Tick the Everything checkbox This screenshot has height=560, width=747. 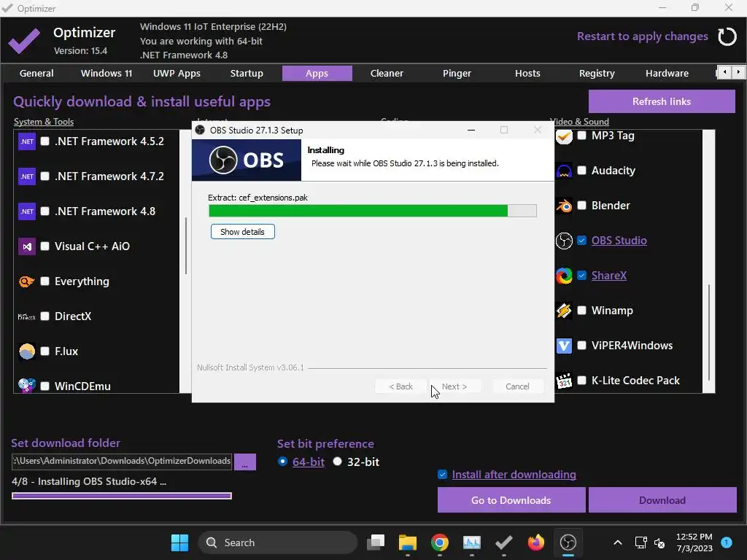44,281
